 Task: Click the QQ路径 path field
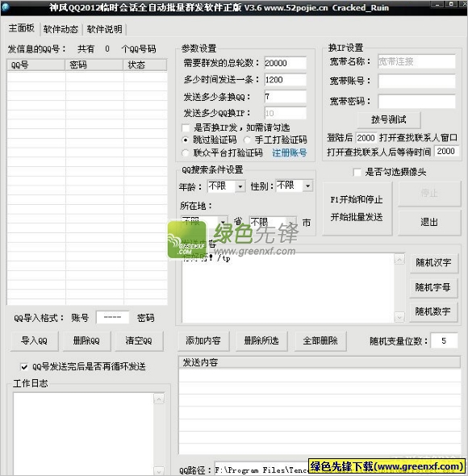[261, 470]
